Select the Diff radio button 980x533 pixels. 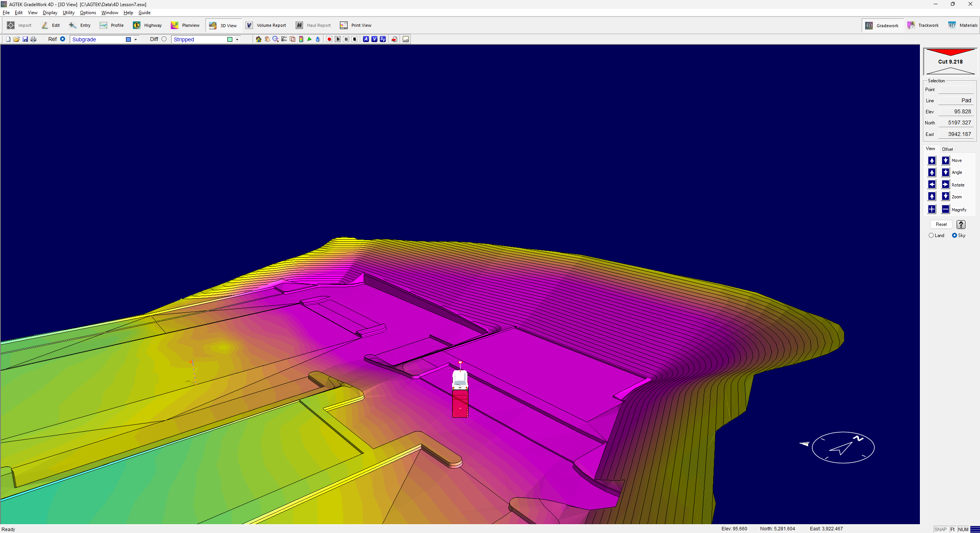tap(164, 39)
